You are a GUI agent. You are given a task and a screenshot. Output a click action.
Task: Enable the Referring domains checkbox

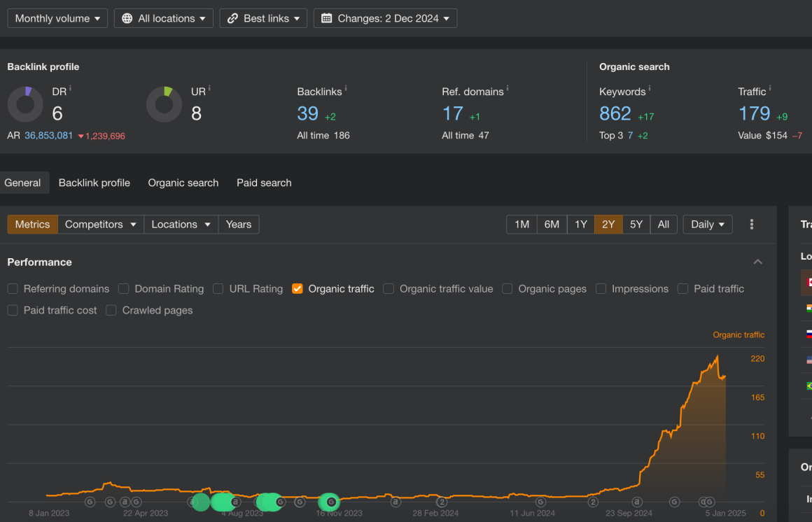click(x=12, y=288)
